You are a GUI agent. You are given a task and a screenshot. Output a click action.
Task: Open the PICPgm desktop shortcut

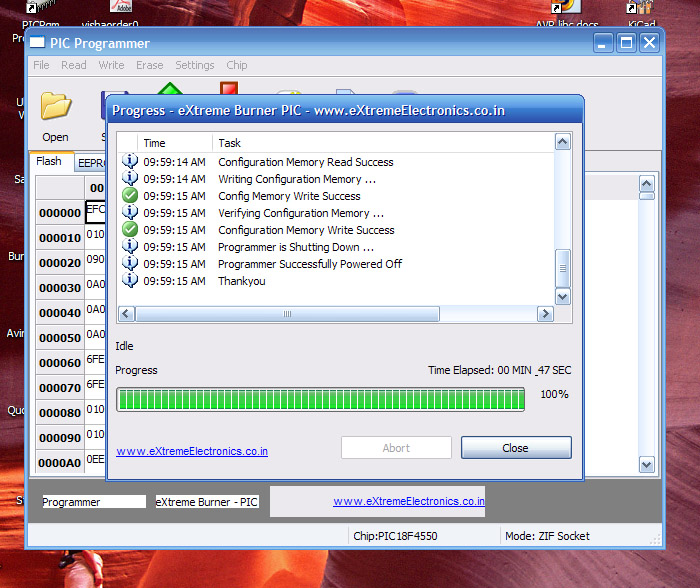click(x=41, y=13)
